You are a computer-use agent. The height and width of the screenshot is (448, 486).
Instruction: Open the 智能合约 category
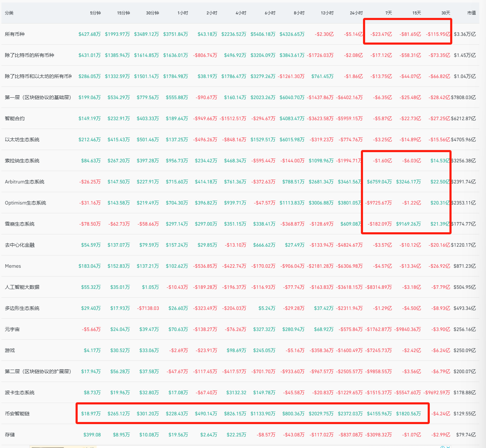click(15, 118)
